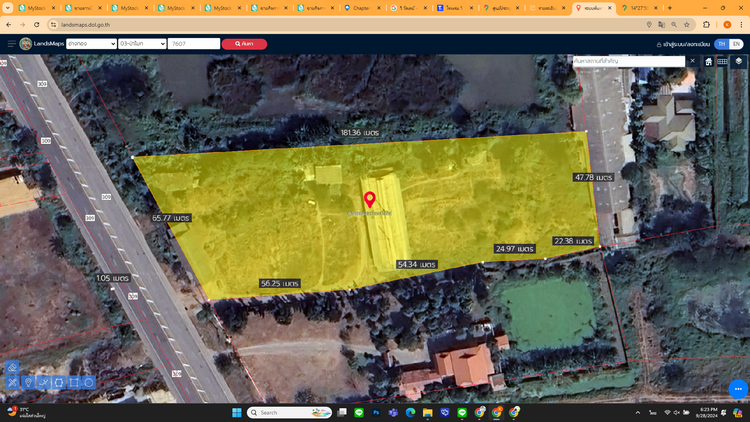
Task: Choose the polygon drawing tool
Action: tap(59, 382)
